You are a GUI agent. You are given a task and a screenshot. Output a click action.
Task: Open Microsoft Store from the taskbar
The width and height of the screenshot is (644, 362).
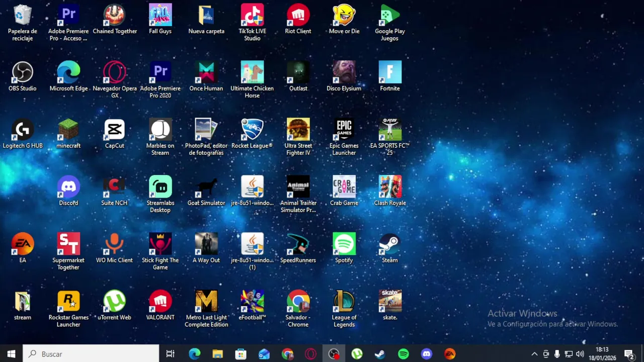[240, 354]
